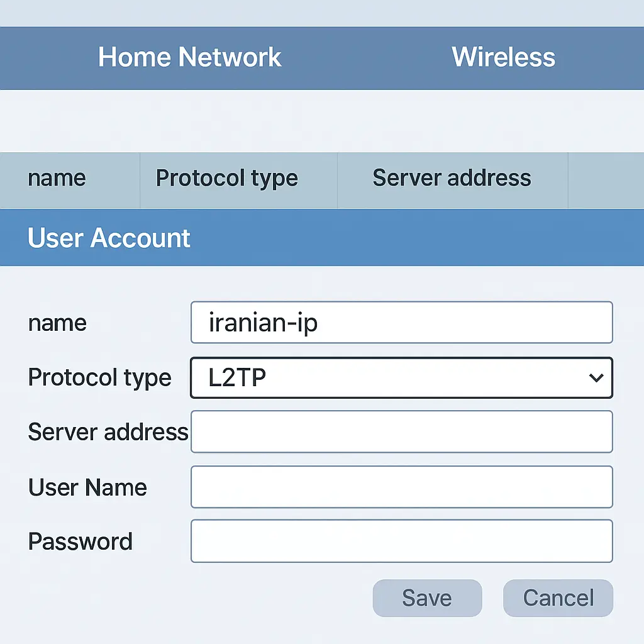Switch to the Wireless tab

coord(503,57)
